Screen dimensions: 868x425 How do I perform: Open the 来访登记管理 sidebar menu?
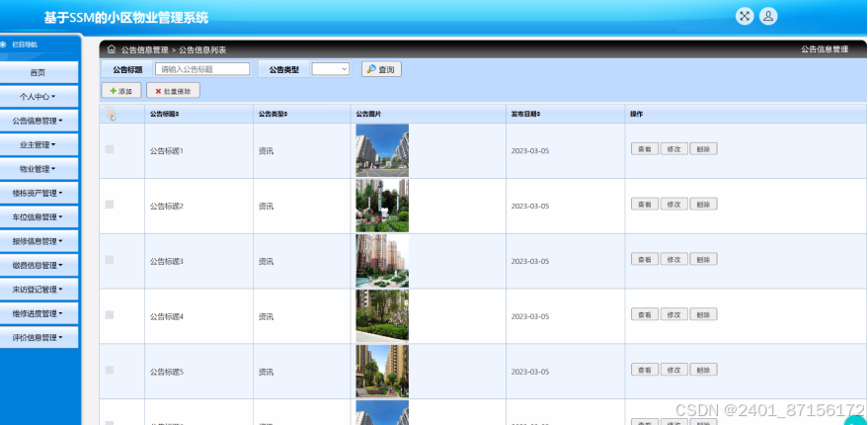pos(39,290)
